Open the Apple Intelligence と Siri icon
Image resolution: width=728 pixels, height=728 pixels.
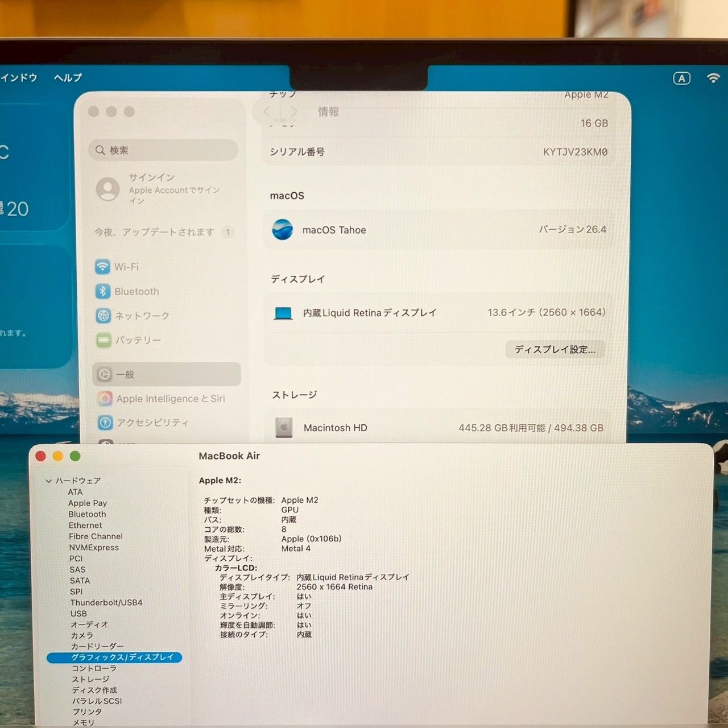[x=105, y=399]
